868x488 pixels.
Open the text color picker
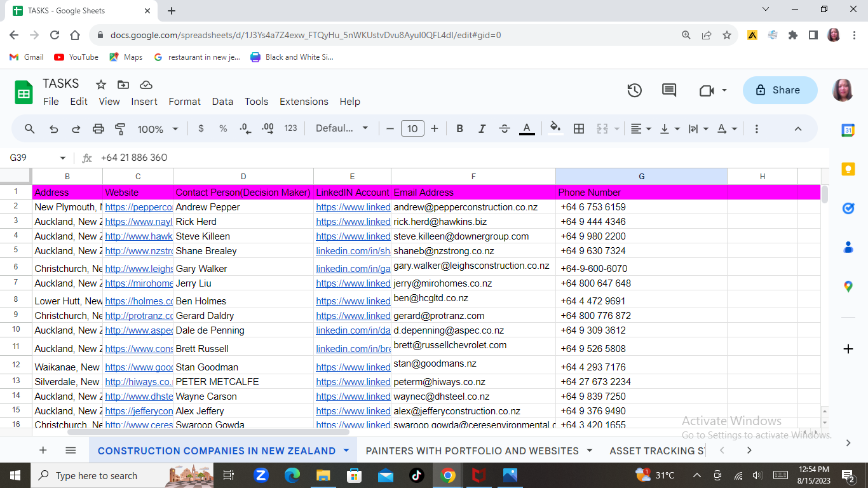527,128
